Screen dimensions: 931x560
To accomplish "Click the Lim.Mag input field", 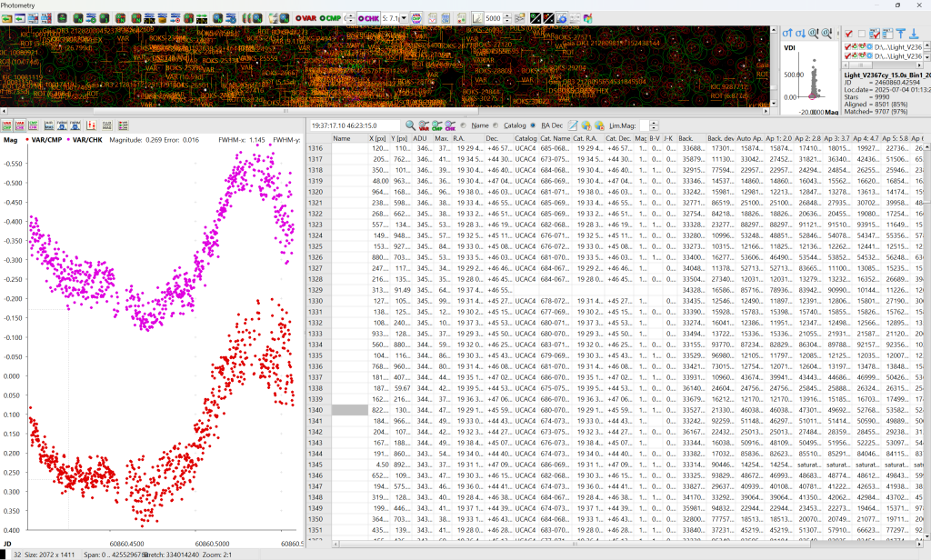I will pyautogui.click(x=645, y=125).
